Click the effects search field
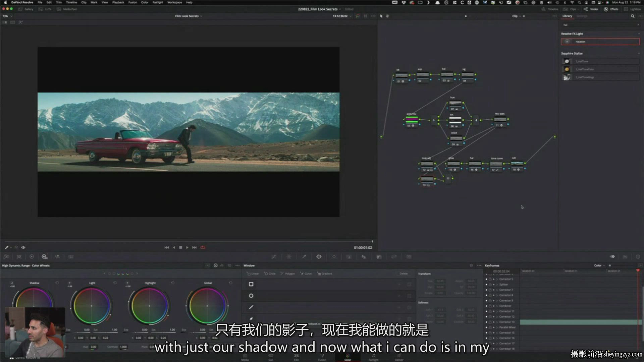644x362 pixels. coord(600,25)
